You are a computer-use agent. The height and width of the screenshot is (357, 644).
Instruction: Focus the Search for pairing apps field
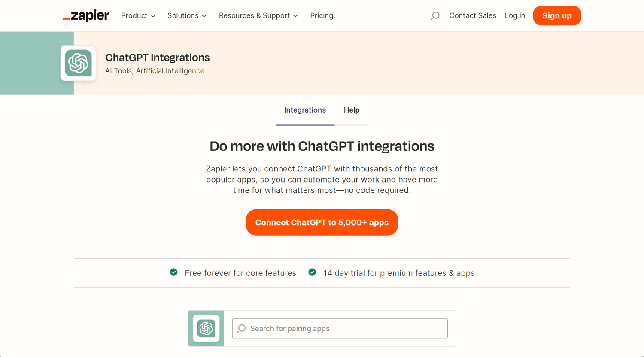coord(340,328)
